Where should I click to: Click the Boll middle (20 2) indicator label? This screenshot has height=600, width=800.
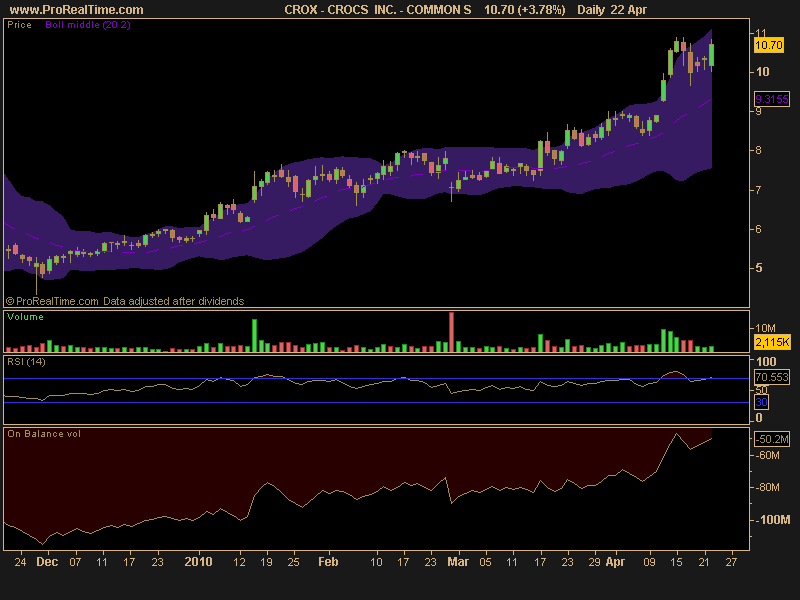[88, 24]
